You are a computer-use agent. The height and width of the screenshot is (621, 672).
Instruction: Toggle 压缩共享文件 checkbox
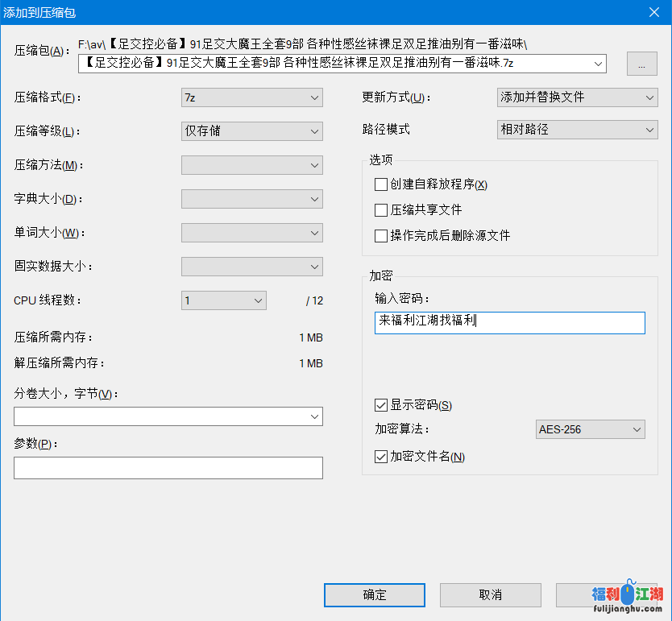point(381,210)
